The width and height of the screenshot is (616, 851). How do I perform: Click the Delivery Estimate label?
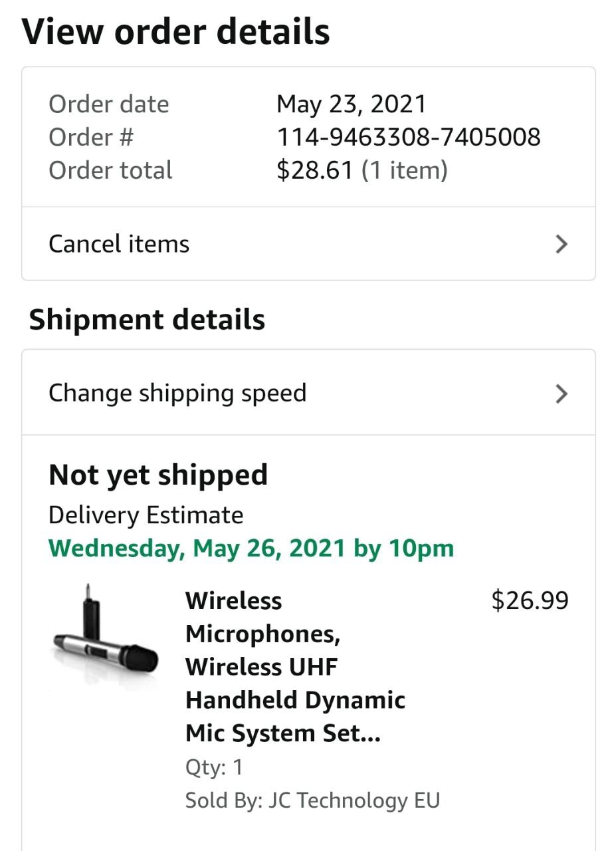click(146, 515)
